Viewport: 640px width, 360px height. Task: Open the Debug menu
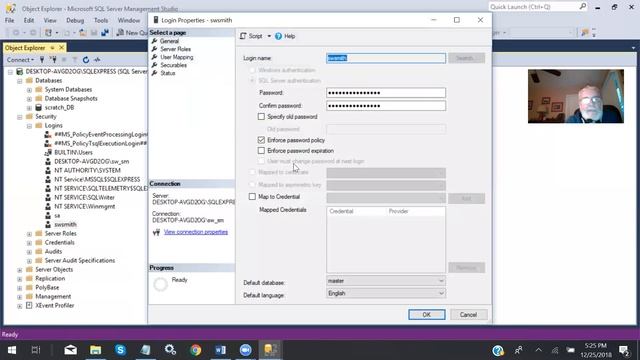pyautogui.click(x=75, y=20)
